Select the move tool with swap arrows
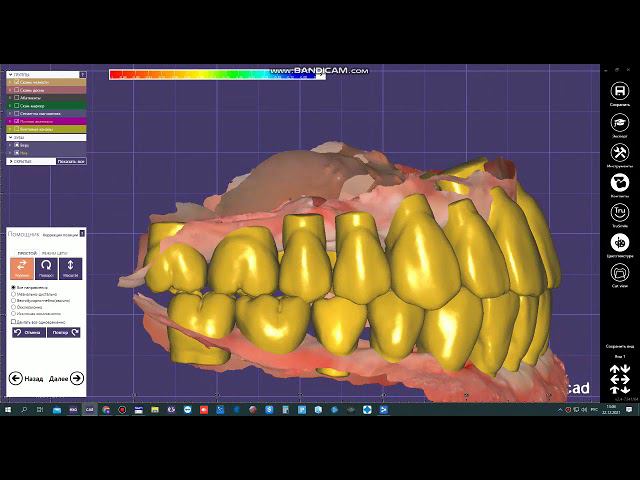 [x=22, y=269]
